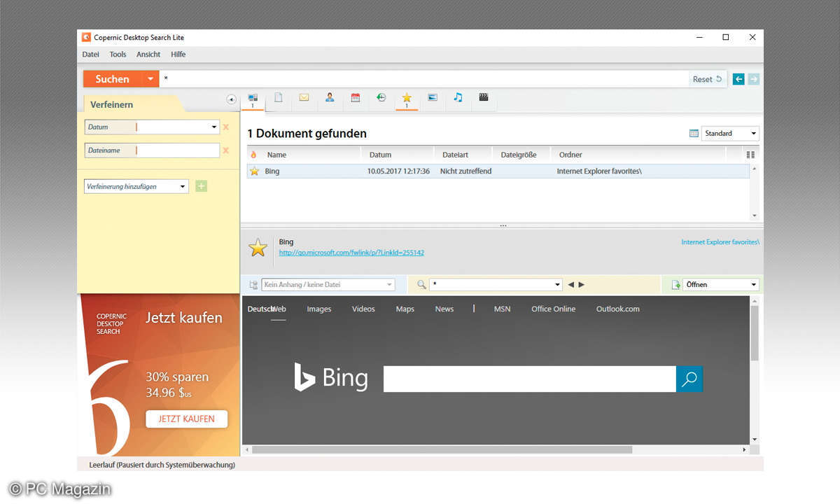Open Internet Explorer favorites folder link
The width and height of the screenshot is (840, 504).
click(720, 242)
